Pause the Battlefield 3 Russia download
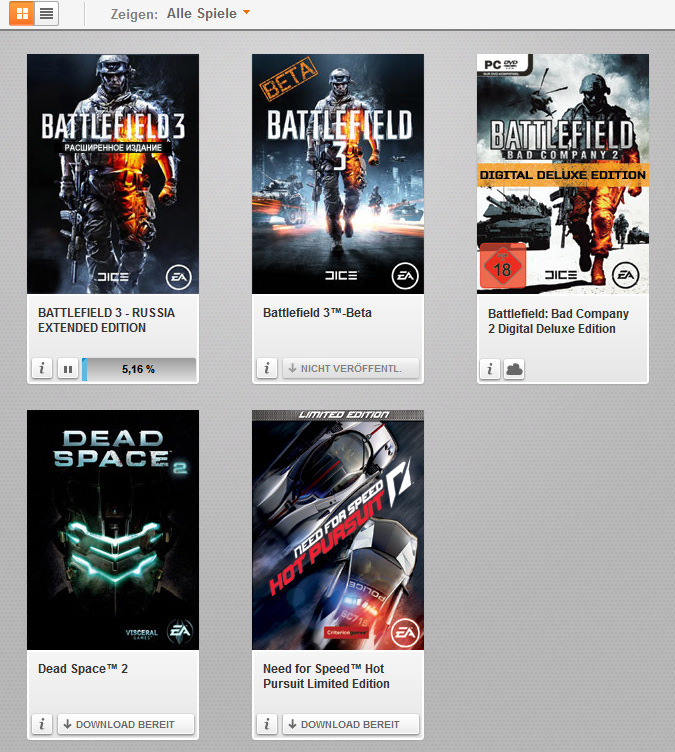This screenshot has height=752, width=675. click(x=68, y=369)
